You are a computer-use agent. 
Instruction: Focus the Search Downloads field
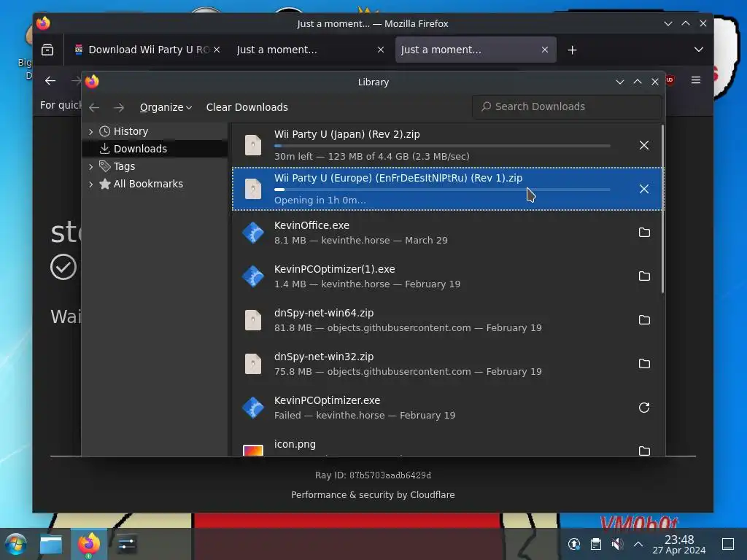pyautogui.click(x=567, y=106)
